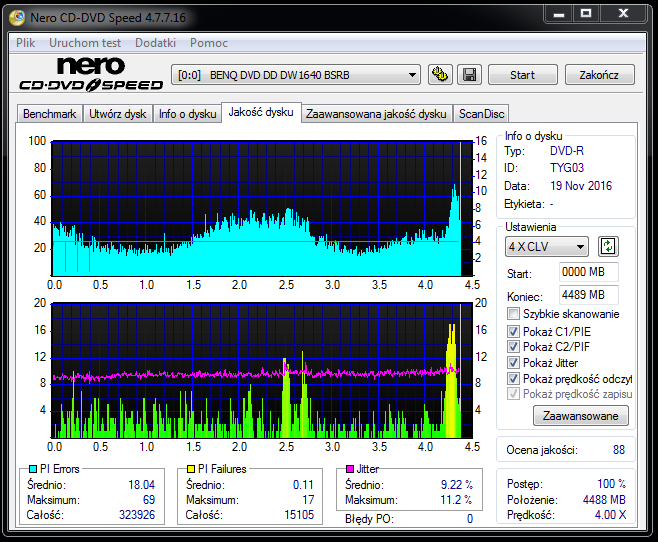Click the Jitter average 9.22 %
Viewport: 658px width, 542px height.
click(x=457, y=485)
